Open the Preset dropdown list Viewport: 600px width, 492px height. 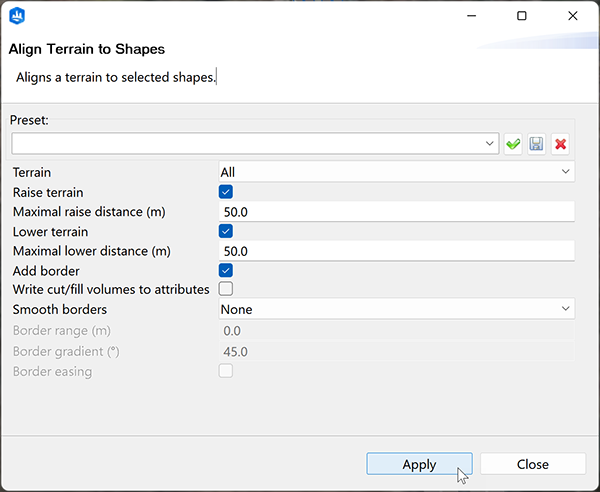490,144
